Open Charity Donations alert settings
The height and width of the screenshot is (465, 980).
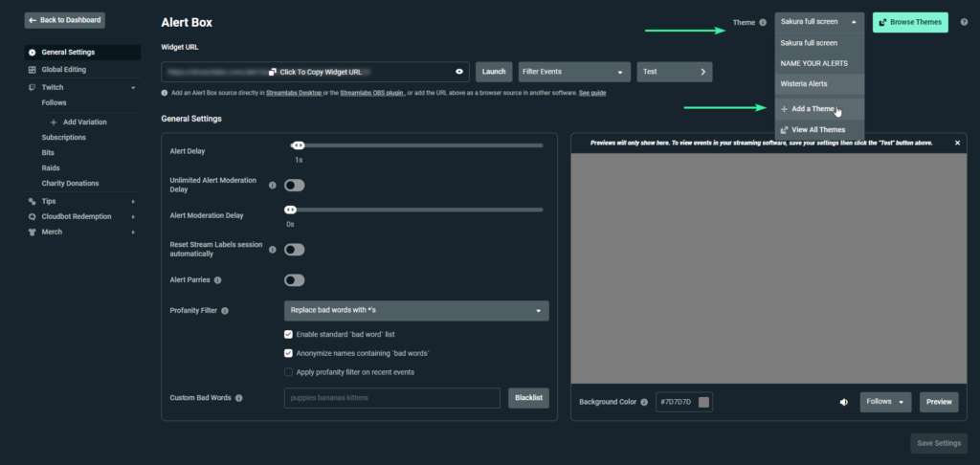click(x=70, y=183)
